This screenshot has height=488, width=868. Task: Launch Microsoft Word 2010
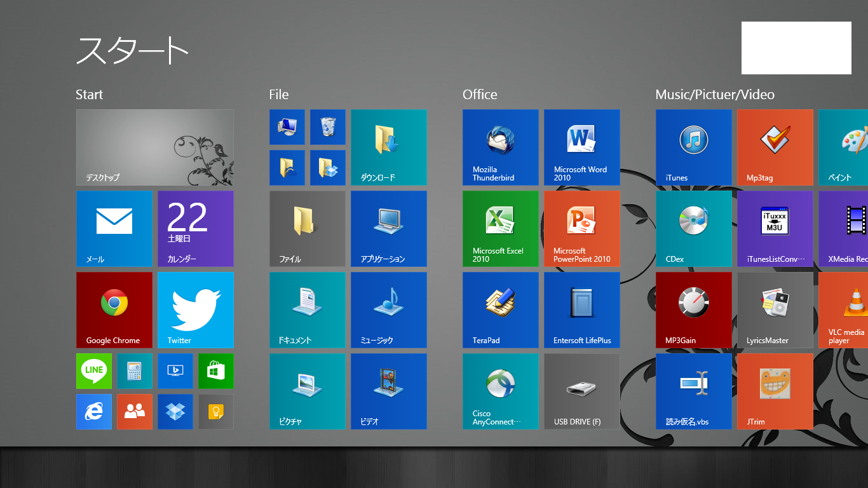[x=582, y=147]
